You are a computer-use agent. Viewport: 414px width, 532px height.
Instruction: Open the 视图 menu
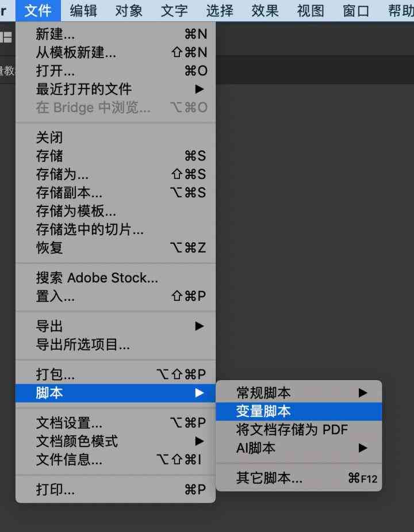coord(310,11)
